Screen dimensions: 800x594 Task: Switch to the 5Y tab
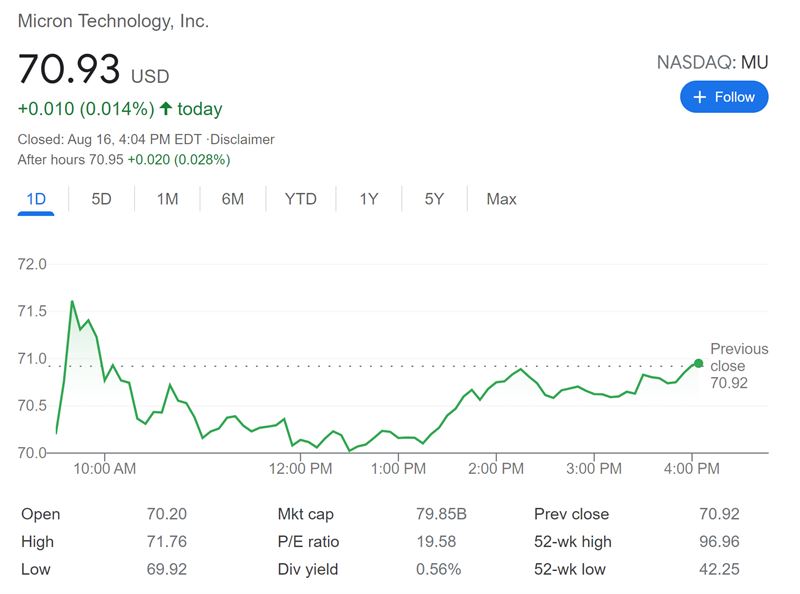click(x=434, y=199)
